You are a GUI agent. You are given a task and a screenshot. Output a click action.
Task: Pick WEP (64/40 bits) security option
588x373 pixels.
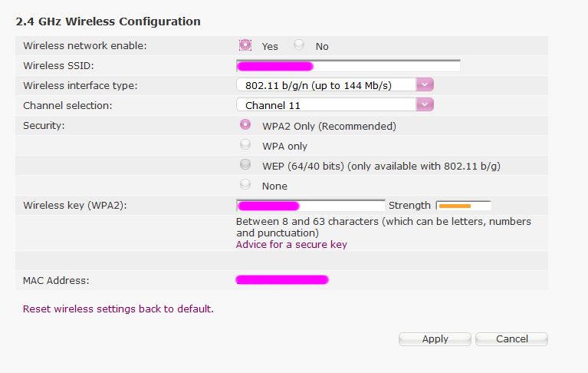(245, 165)
